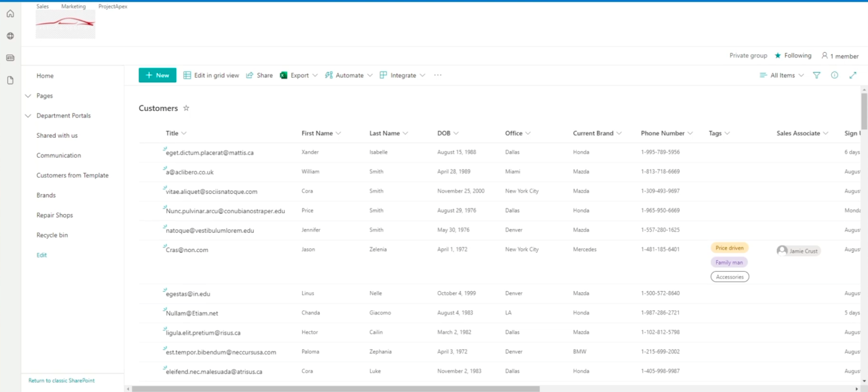Click the Edit in grid view button
The image size is (868, 392).
pyautogui.click(x=211, y=75)
